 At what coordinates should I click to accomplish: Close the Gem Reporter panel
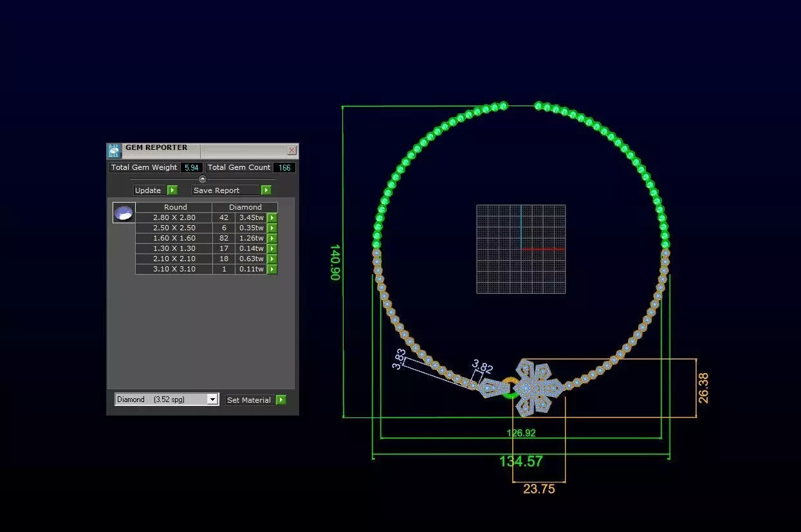(291, 151)
